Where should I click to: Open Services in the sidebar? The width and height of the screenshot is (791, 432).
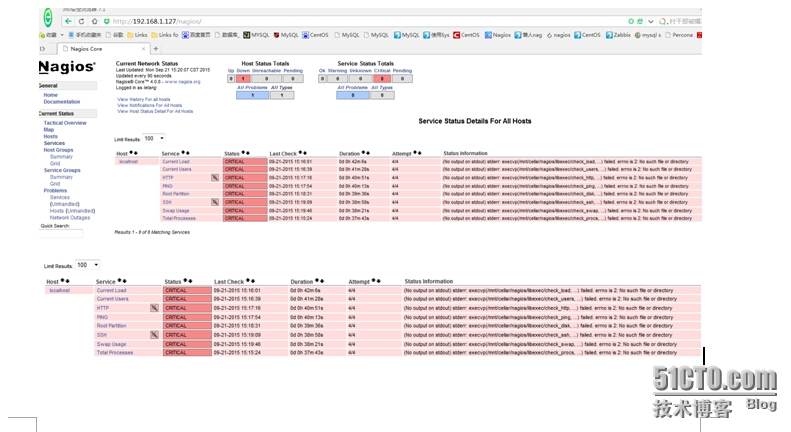tap(54, 143)
